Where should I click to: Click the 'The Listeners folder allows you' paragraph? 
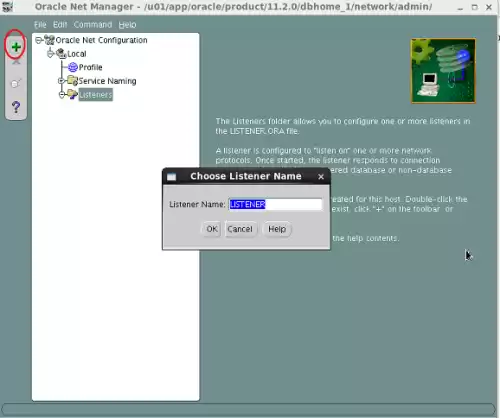(x=343, y=126)
